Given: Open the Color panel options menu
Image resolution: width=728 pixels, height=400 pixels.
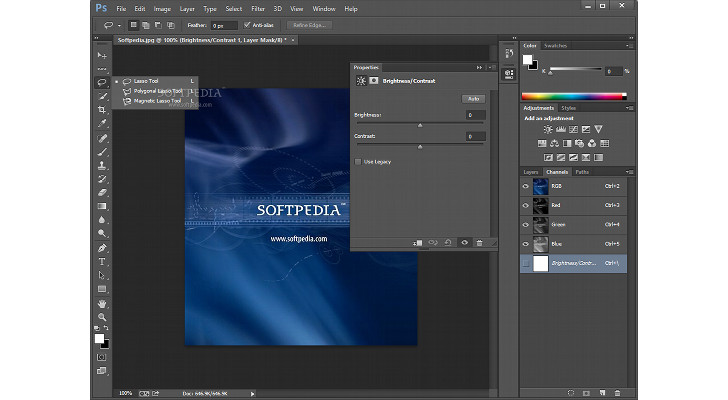Looking at the screenshot, I should (x=629, y=46).
